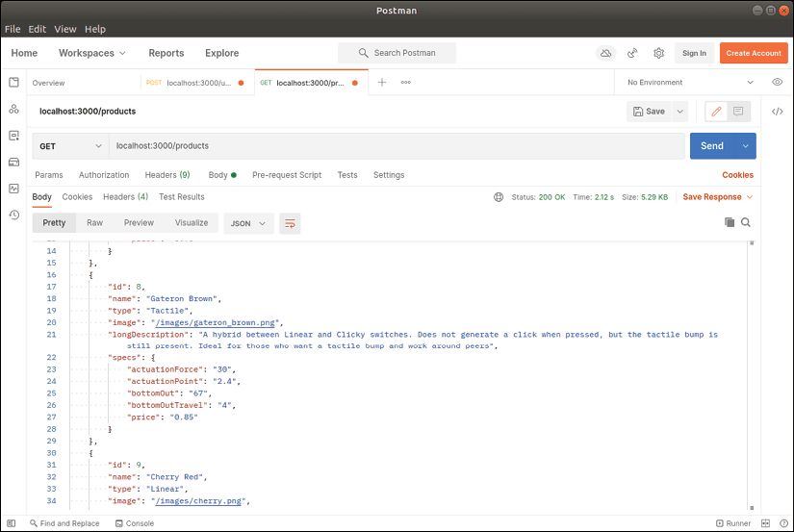The height and width of the screenshot is (532, 794).
Task: Select the Raw view mode
Action: (x=94, y=223)
